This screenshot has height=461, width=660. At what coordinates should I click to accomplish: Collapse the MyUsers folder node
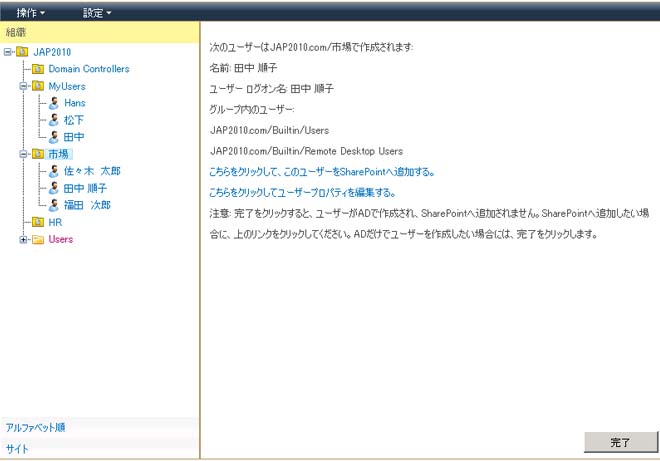[x=23, y=86]
